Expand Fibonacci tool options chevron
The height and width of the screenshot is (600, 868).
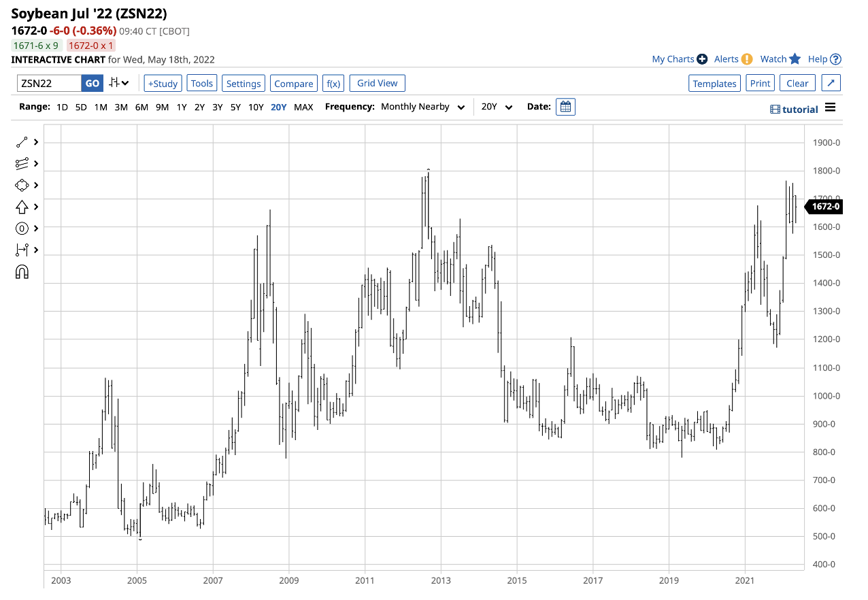35,163
